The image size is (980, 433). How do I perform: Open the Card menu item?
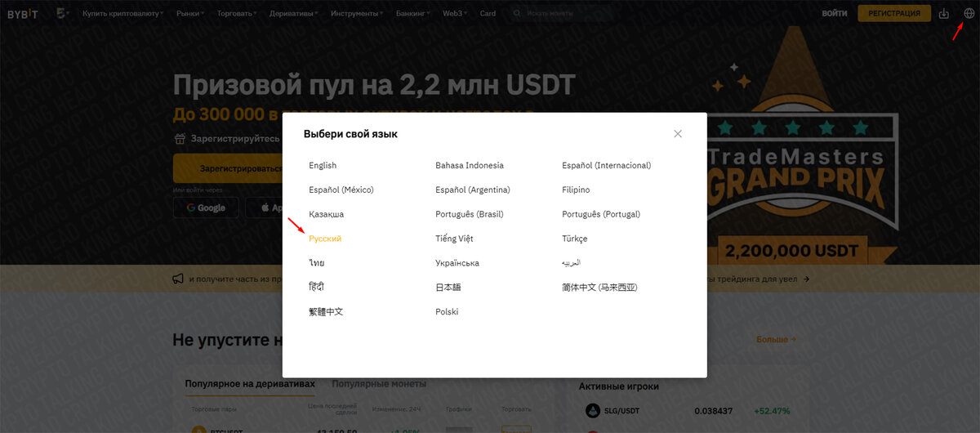488,14
